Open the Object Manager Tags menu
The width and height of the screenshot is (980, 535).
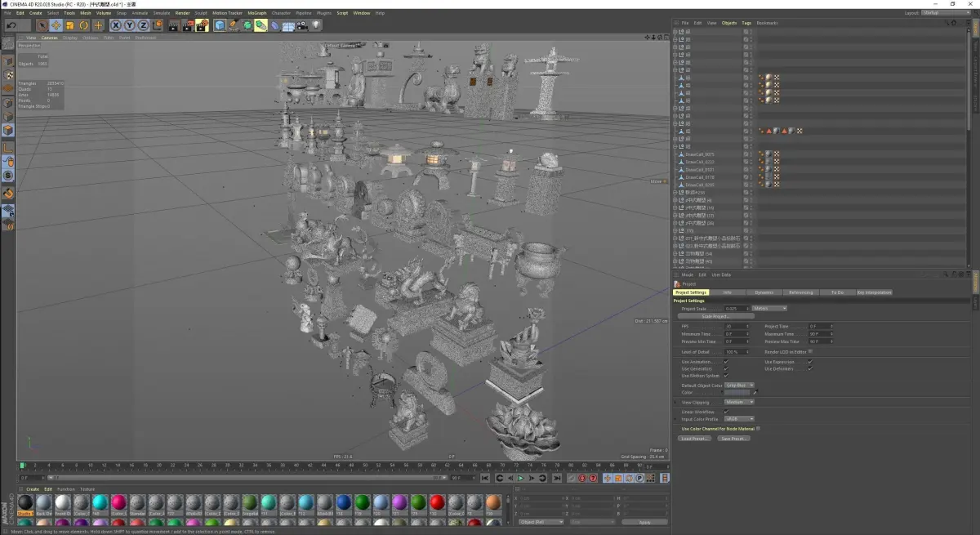[x=746, y=23]
